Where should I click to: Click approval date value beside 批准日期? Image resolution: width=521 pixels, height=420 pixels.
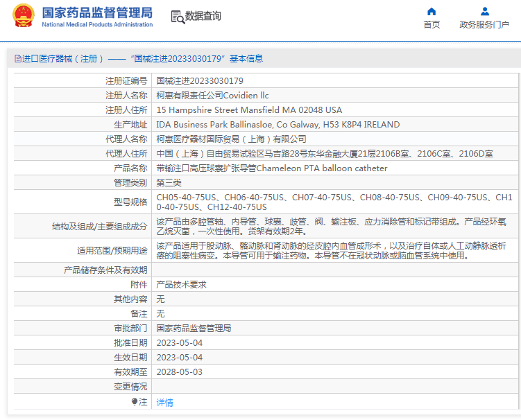pyautogui.click(x=180, y=343)
